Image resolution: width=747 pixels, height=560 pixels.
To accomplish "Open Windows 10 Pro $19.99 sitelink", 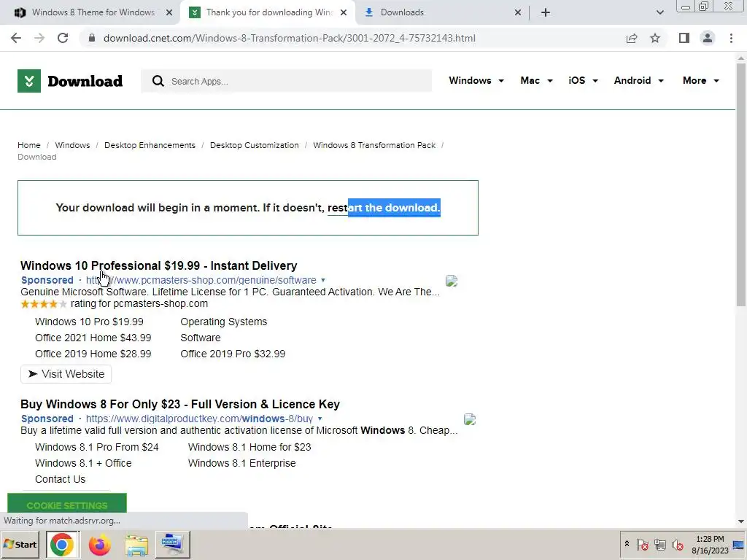I will (x=89, y=322).
